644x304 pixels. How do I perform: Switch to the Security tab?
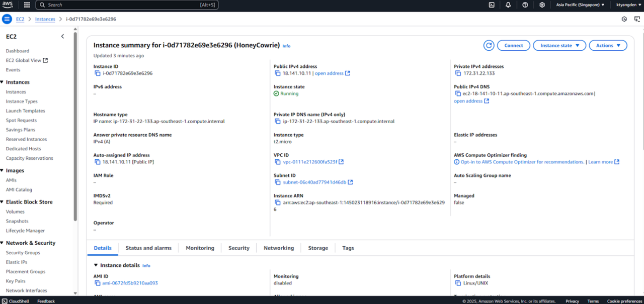239,248
